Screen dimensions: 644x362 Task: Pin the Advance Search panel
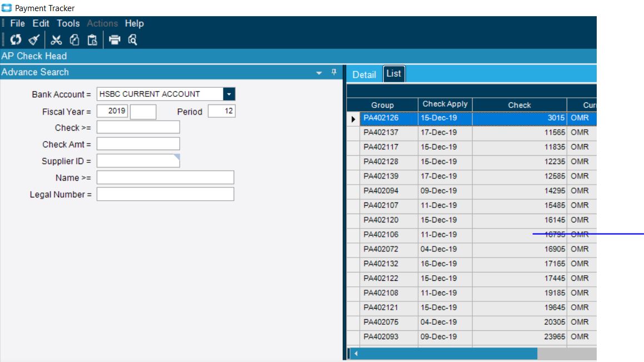[x=334, y=72]
